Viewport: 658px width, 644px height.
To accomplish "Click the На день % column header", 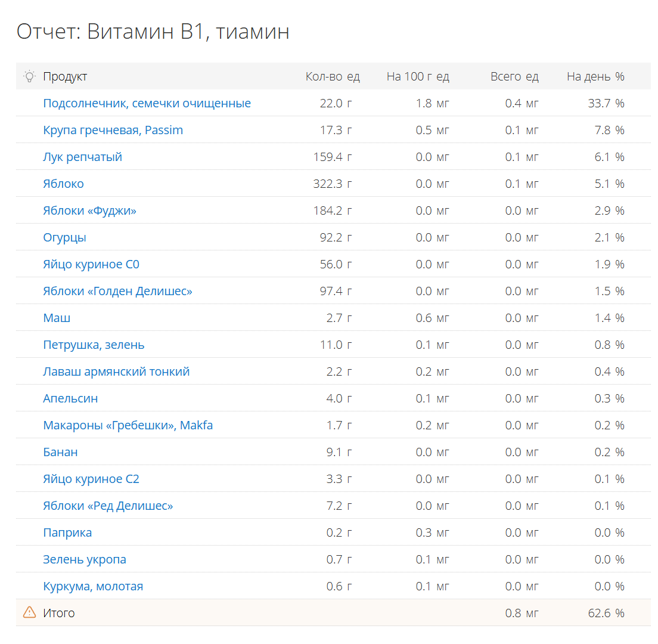I will click(595, 76).
